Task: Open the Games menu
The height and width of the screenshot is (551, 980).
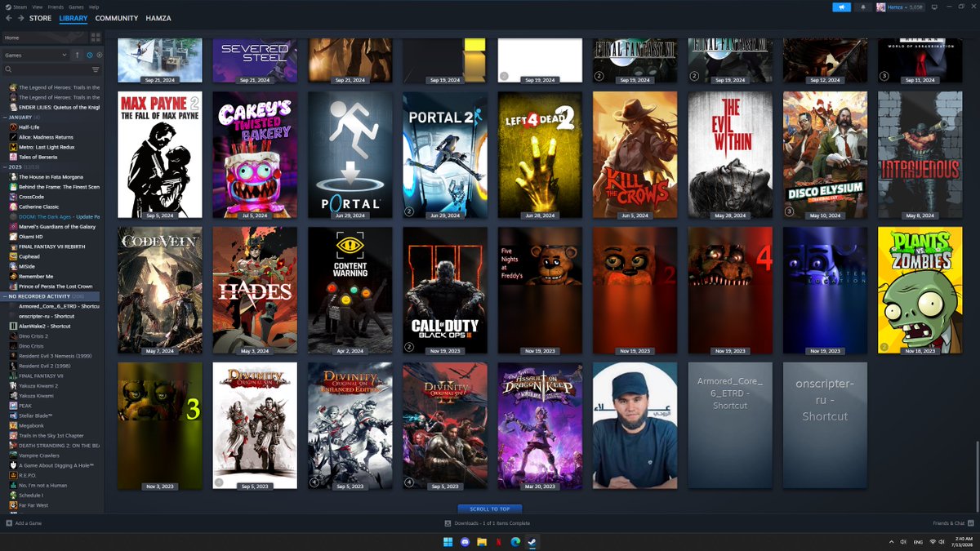Action: tap(76, 7)
